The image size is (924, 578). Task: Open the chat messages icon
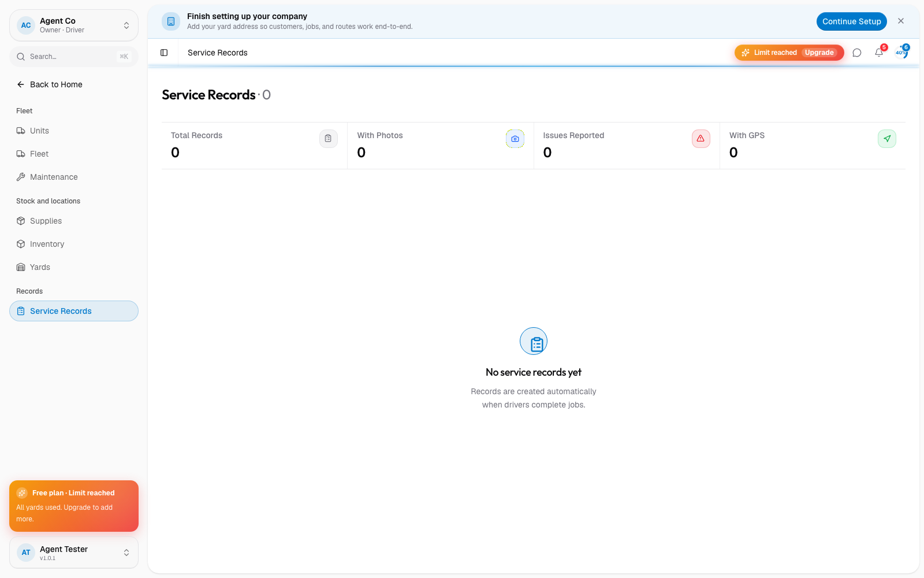[857, 53]
